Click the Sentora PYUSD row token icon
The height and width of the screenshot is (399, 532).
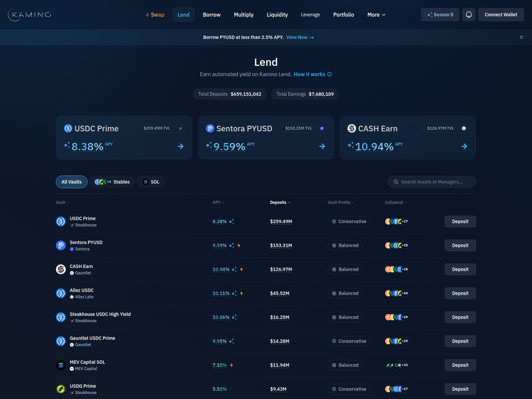coord(61,245)
